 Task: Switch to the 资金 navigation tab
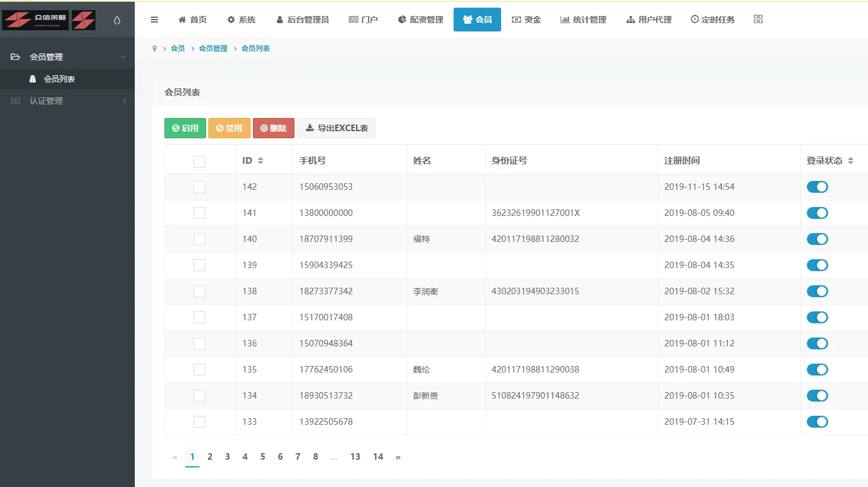coord(526,20)
